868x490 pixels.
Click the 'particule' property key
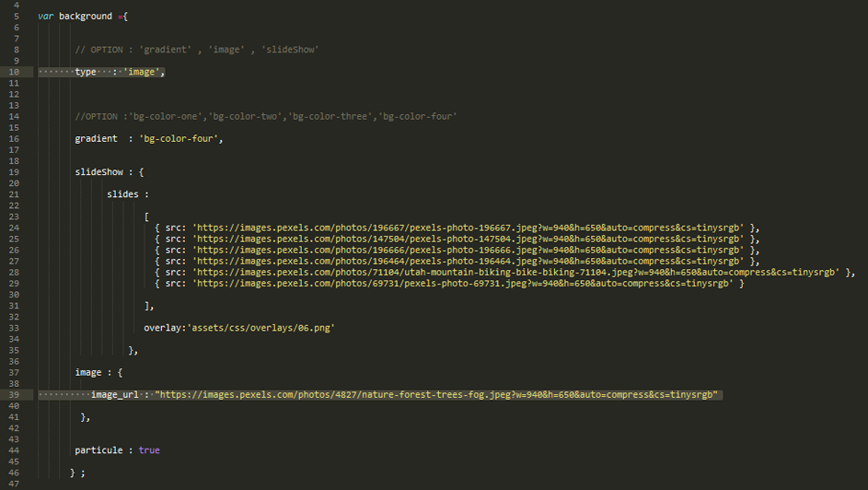coord(98,450)
